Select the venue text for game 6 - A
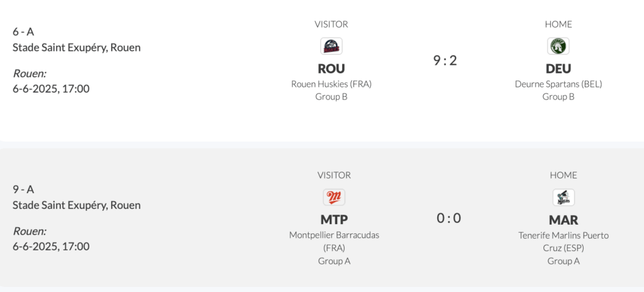Screen dimensions: 644x292 [77, 47]
